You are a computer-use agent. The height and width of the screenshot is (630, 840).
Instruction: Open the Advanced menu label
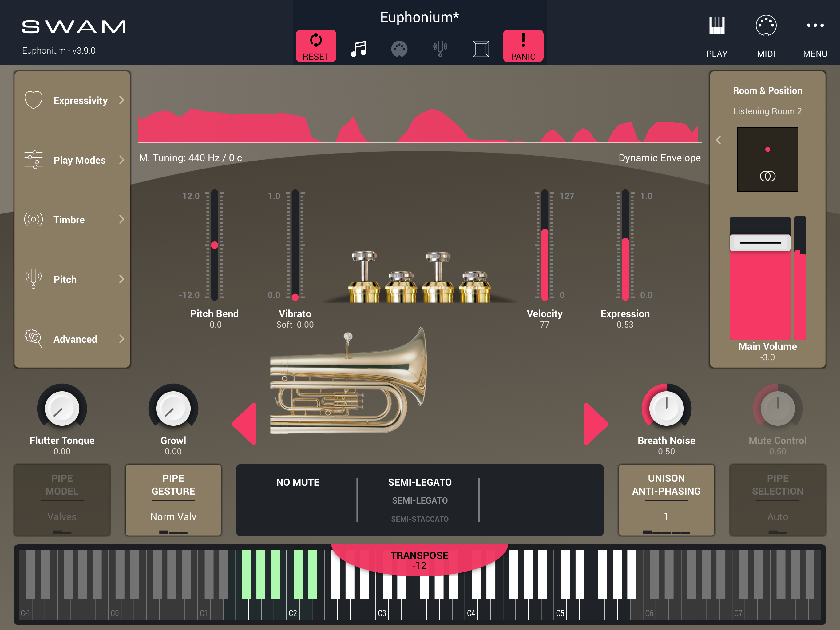75,339
